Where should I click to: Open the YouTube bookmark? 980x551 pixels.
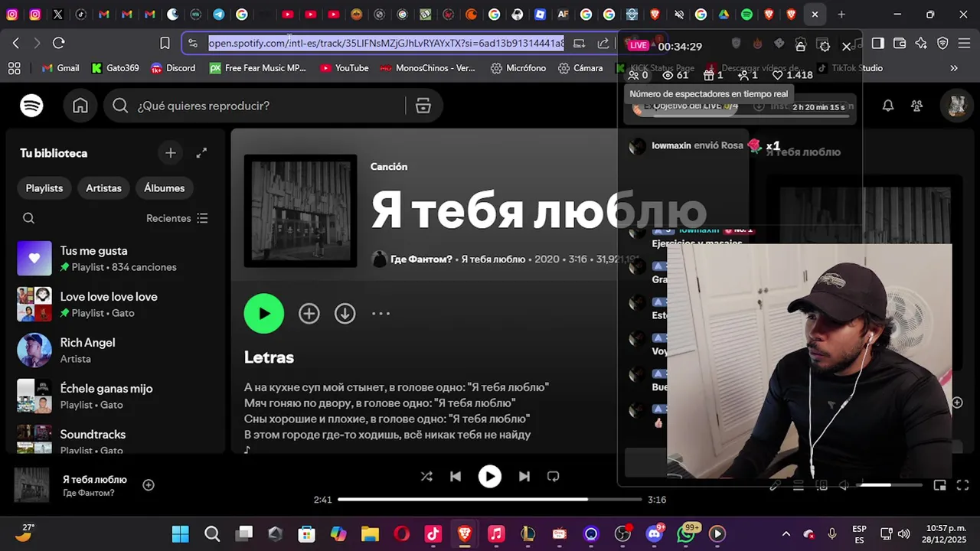pos(345,68)
